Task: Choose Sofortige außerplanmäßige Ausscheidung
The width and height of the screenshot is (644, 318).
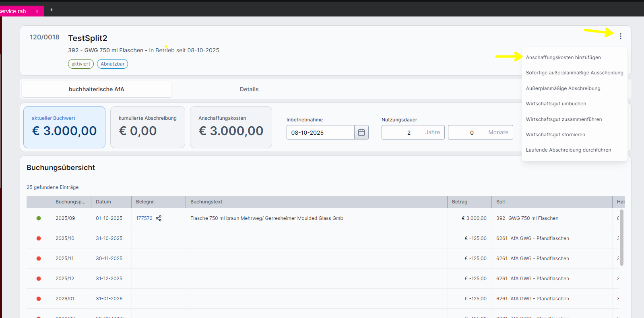Action: point(574,73)
